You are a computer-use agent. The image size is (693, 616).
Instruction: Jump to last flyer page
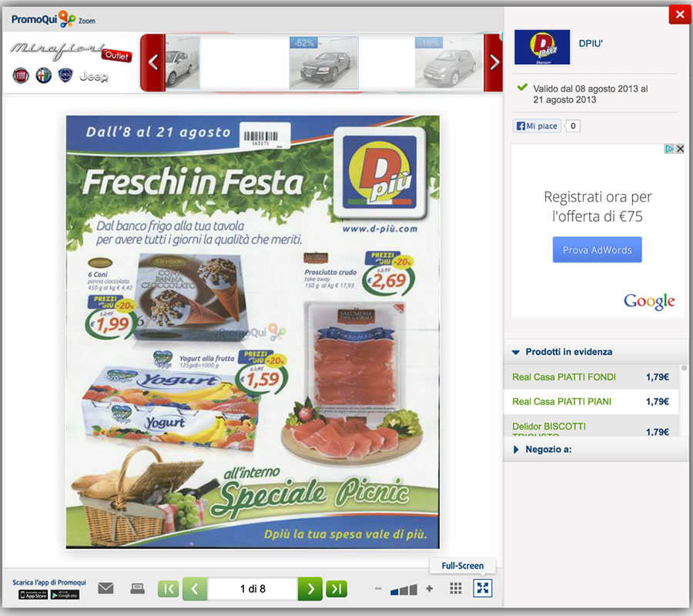tap(336, 588)
